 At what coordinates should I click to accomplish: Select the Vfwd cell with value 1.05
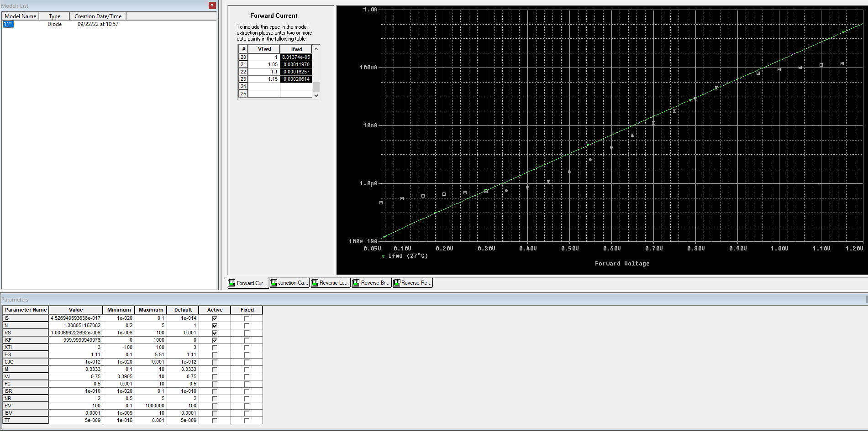coord(264,64)
